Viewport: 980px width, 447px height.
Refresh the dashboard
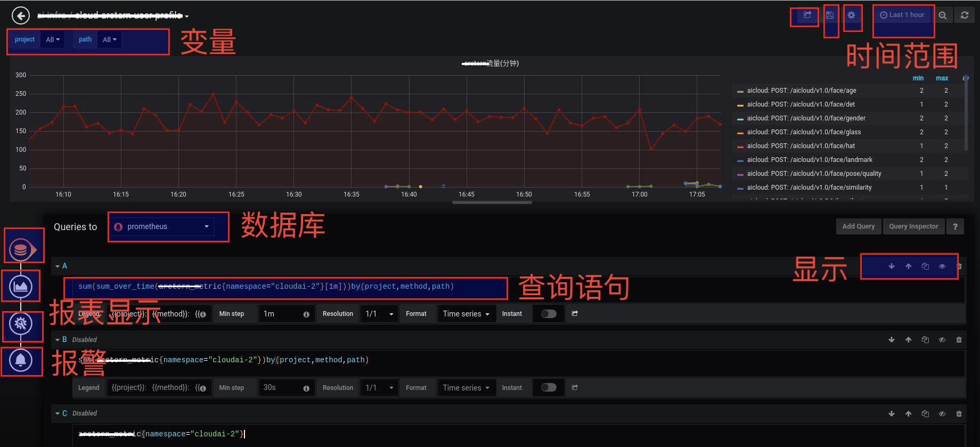964,15
